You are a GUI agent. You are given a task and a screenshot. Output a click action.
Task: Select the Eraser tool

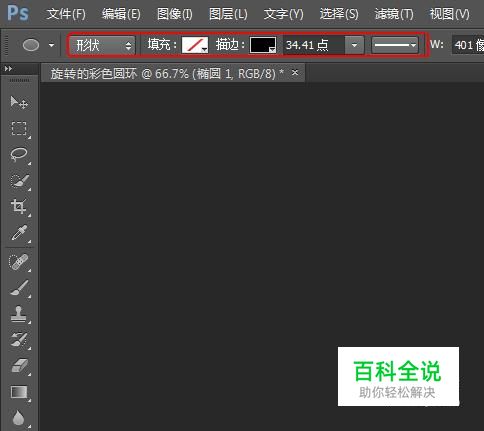[x=20, y=366]
